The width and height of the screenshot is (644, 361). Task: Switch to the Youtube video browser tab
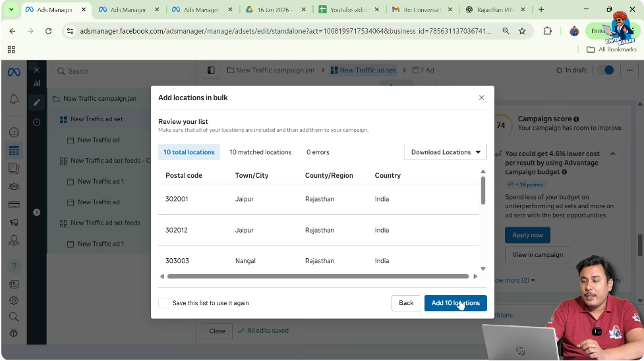coord(348,9)
